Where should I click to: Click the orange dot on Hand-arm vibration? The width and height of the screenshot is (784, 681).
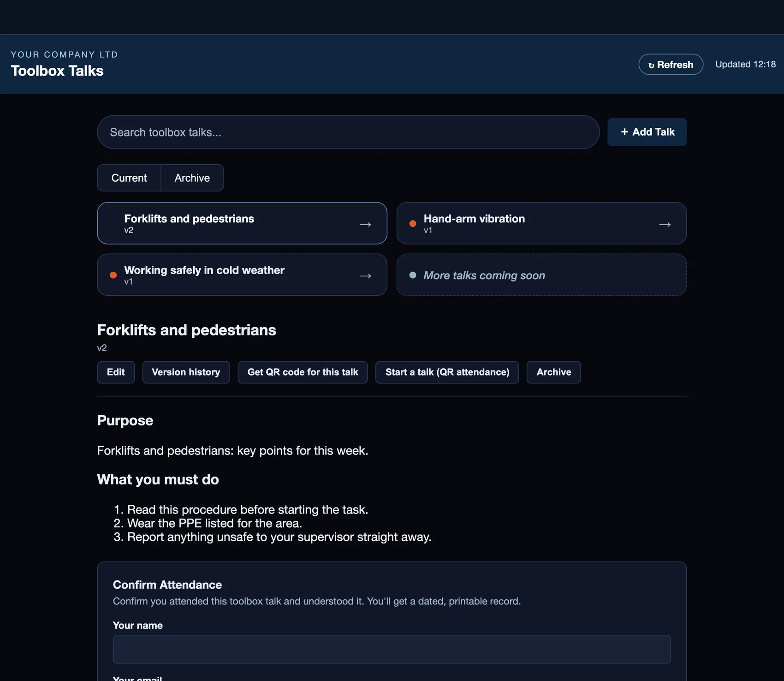(413, 224)
